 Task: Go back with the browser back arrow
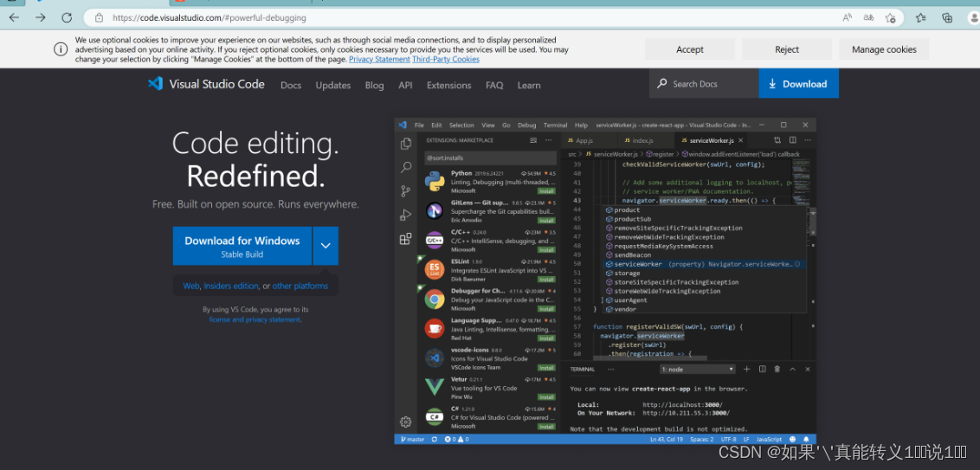click(x=14, y=17)
